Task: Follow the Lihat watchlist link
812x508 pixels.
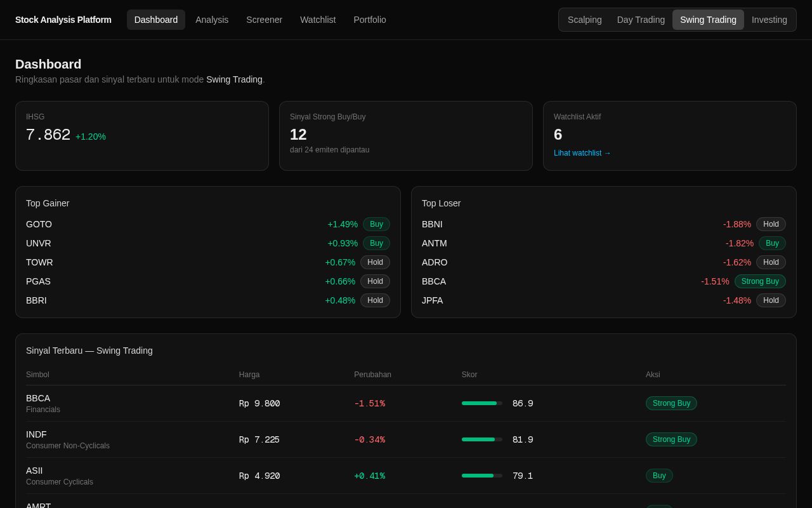Action: pyautogui.click(x=582, y=153)
